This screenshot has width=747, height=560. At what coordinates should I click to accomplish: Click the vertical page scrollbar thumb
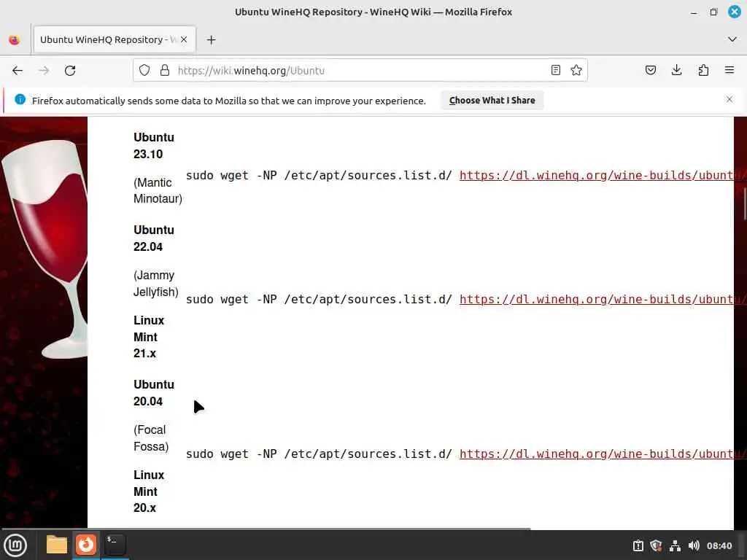[744, 203]
